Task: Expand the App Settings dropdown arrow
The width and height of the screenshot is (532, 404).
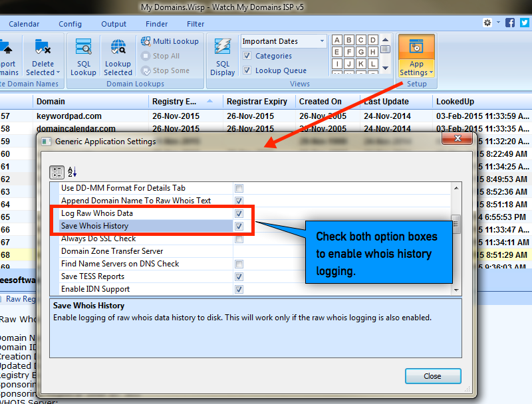Action: click(431, 72)
